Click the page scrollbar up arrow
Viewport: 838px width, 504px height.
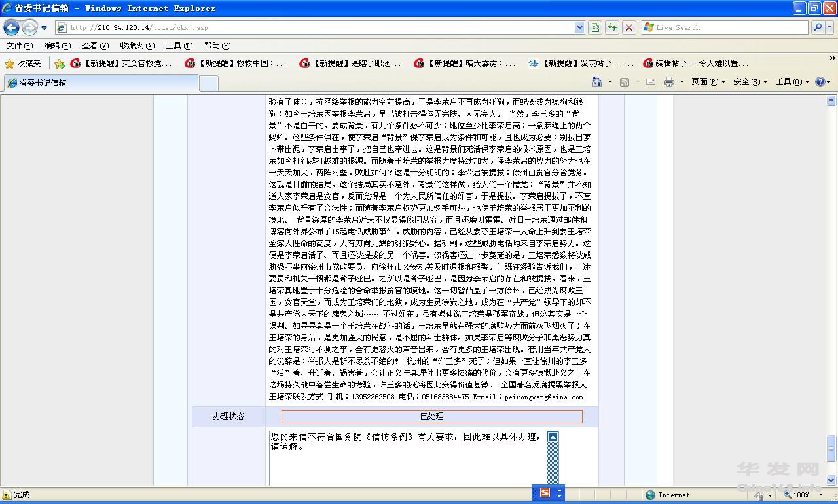point(831,101)
